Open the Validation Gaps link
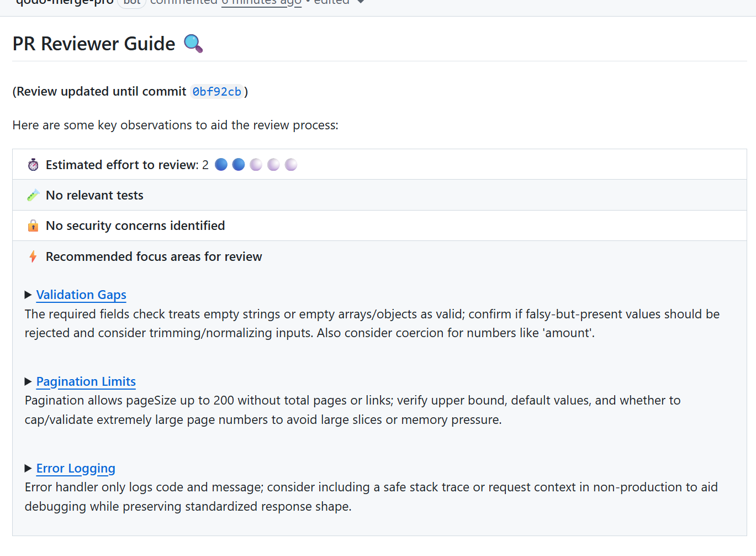Image resolution: width=756 pixels, height=556 pixels. (x=81, y=295)
